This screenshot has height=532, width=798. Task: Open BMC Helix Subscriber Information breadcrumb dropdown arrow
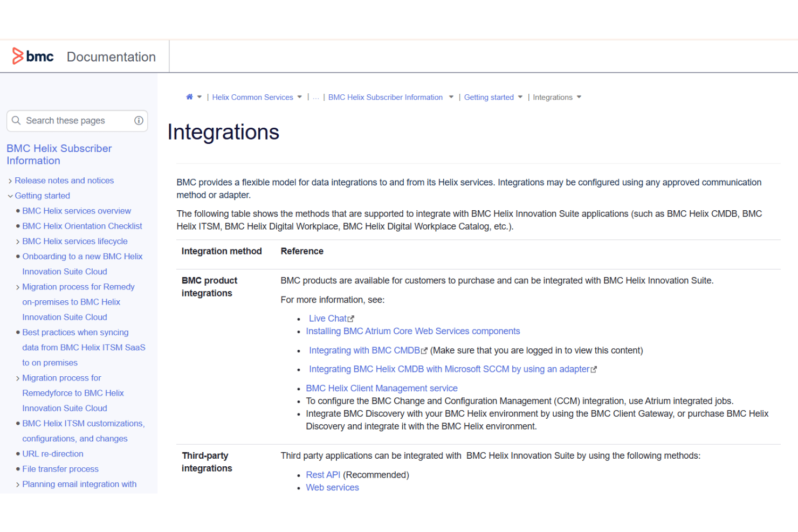tap(451, 97)
